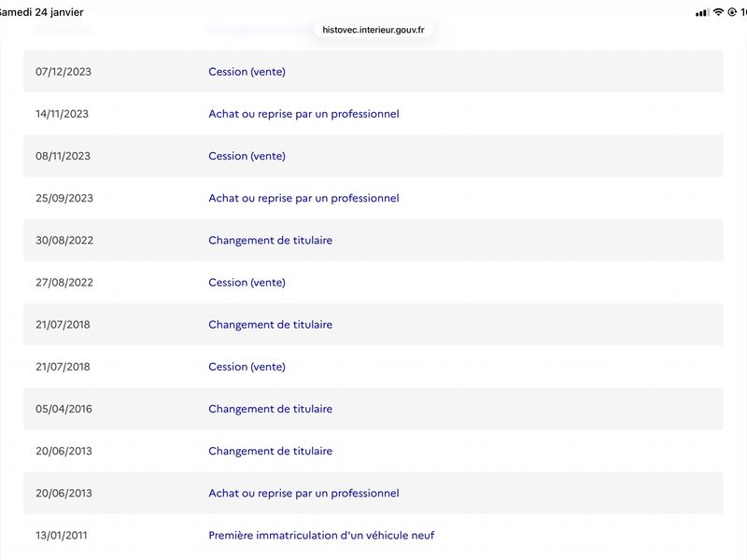Tap the Wi-Fi icon in status bar
This screenshot has height=560, width=747.
[x=718, y=12]
